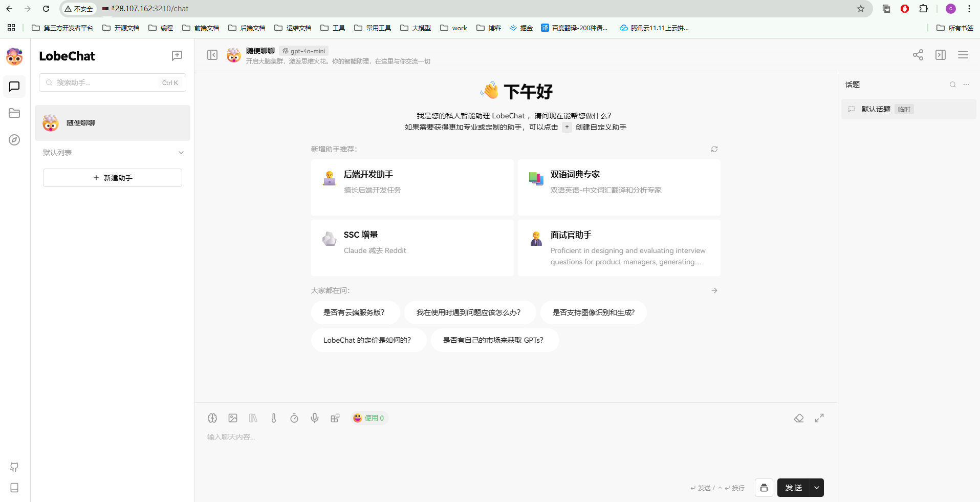Open the browser profile avatar
Image resolution: width=980 pixels, height=502 pixels.
point(951,9)
